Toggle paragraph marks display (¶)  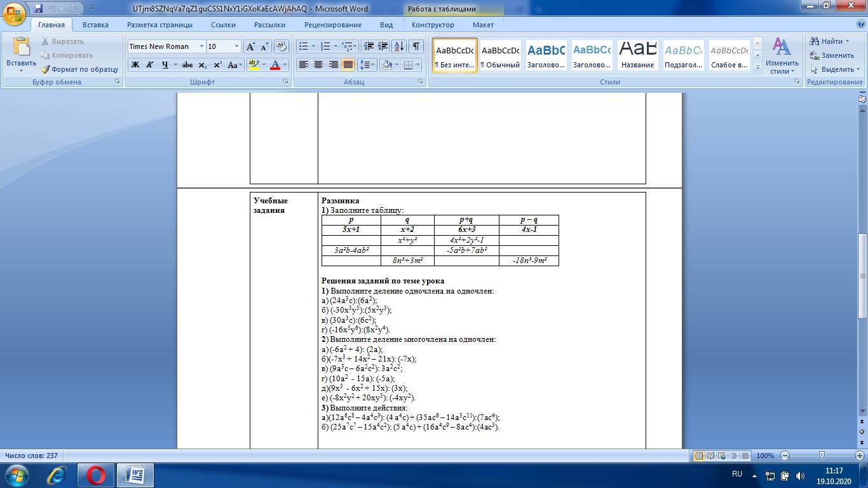point(416,46)
